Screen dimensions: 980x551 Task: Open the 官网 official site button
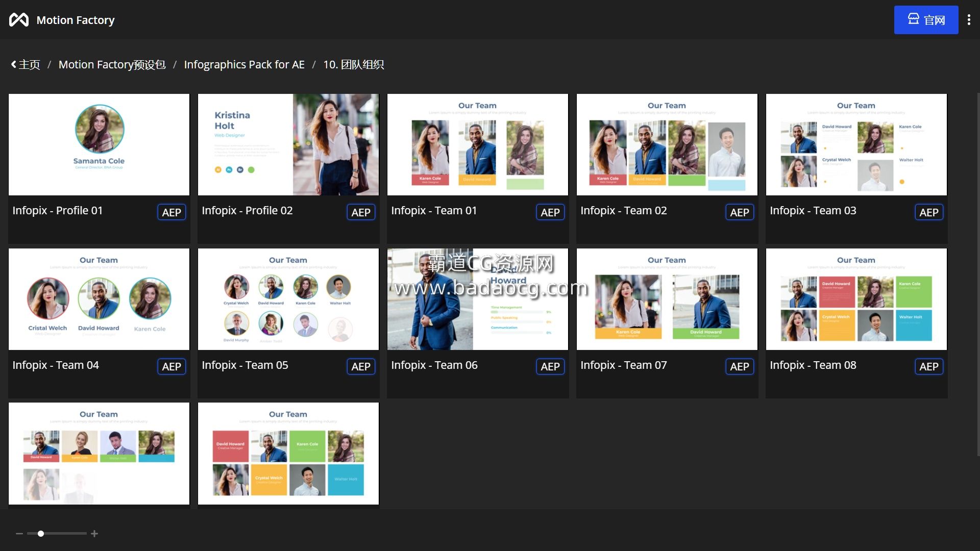(x=926, y=20)
